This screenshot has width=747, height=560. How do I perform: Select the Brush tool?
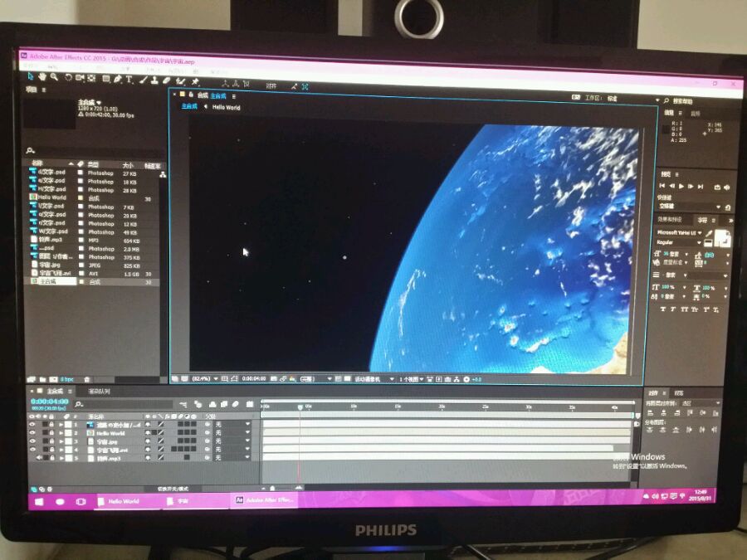pos(144,80)
